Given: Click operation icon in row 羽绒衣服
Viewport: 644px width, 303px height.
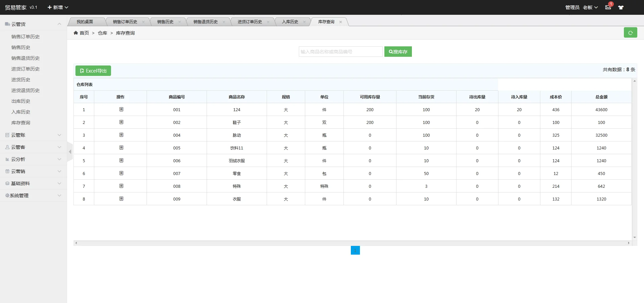Looking at the screenshot, I should (121, 161).
